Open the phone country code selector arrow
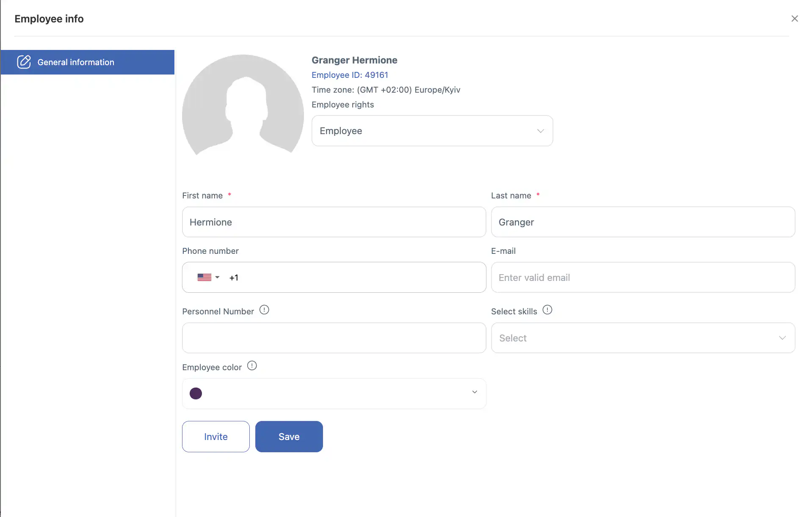The height and width of the screenshot is (517, 812). click(x=218, y=278)
